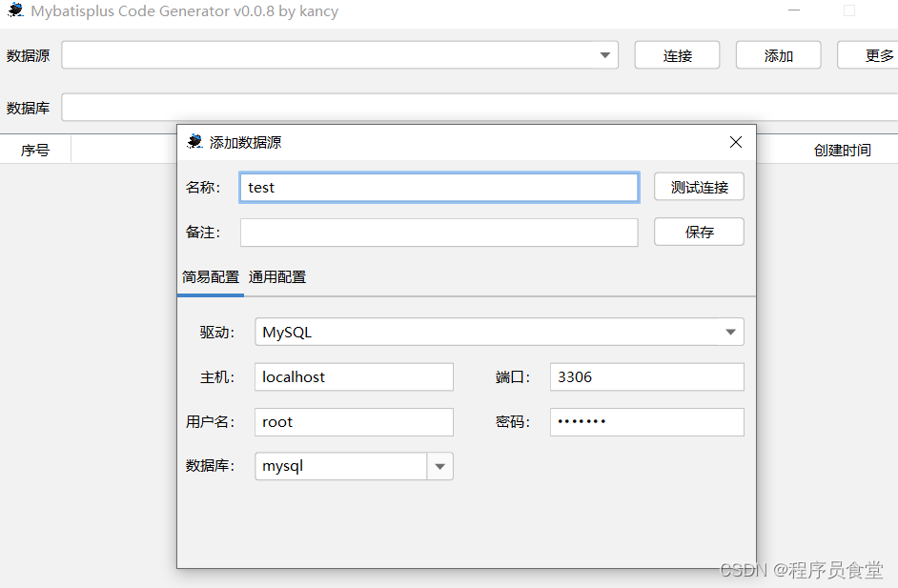
Task: Expand the 数据库 mysql dropdown arrow
Action: point(439,466)
